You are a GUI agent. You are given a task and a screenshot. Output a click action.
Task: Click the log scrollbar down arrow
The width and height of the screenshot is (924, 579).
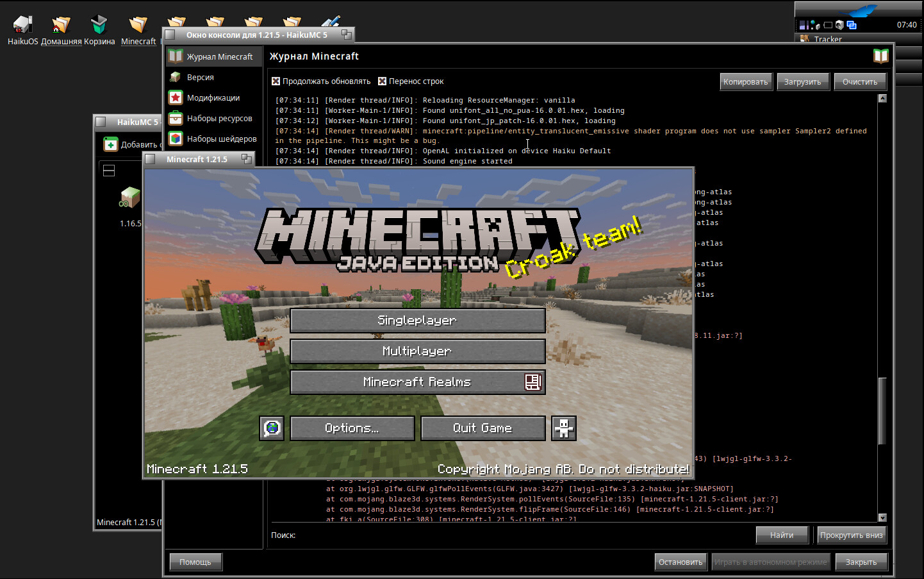(x=882, y=517)
